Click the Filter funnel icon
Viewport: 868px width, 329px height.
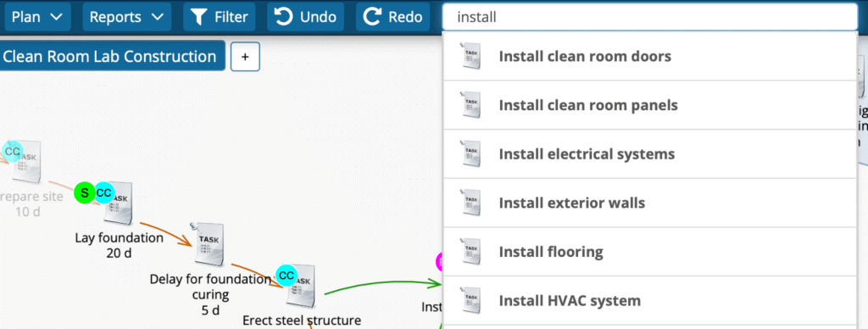pyautogui.click(x=198, y=17)
